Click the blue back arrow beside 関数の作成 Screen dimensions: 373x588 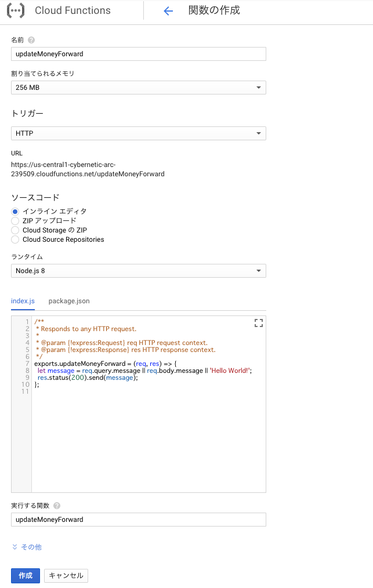coord(168,10)
